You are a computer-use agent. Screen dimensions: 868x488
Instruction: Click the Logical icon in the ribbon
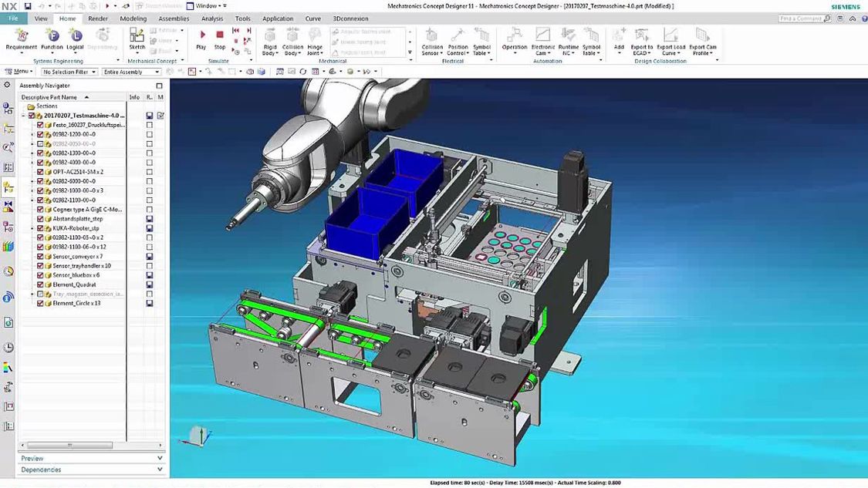[75, 36]
